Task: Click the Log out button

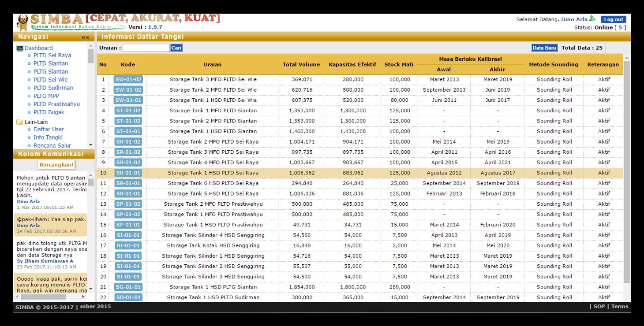Action: pyautogui.click(x=613, y=19)
